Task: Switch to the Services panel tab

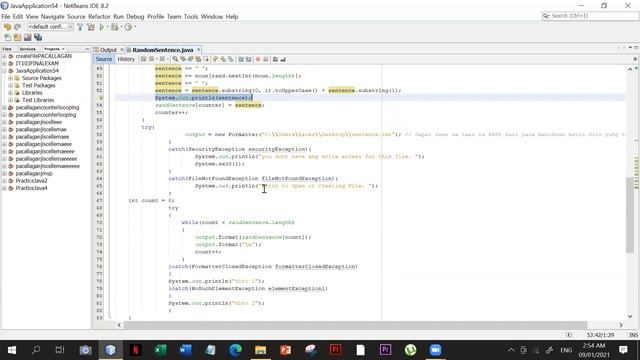Action: click(x=27, y=49)
